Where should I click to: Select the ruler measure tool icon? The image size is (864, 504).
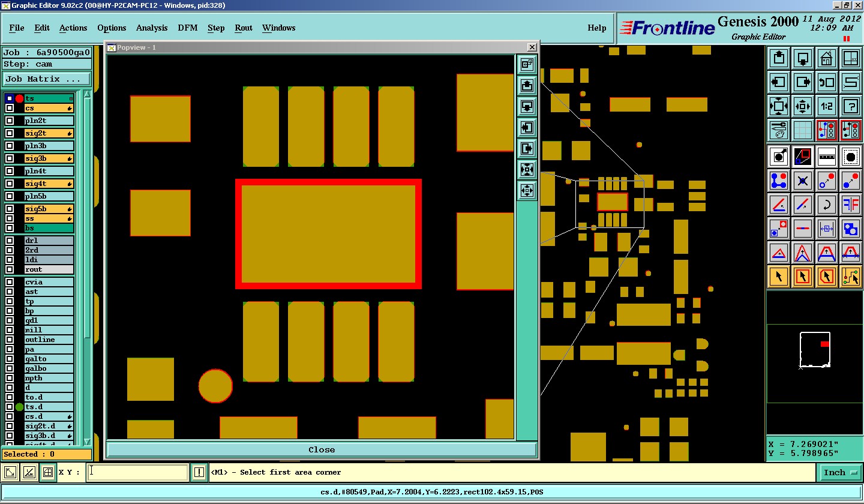tap(827, 157)
